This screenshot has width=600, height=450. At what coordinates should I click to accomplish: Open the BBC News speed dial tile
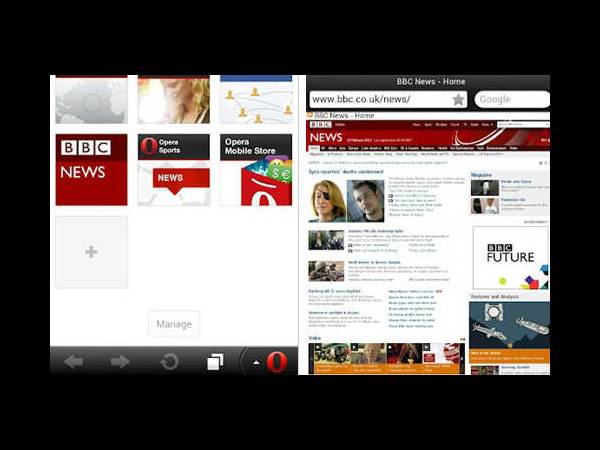pyautogui.click(x=91, y=169)
